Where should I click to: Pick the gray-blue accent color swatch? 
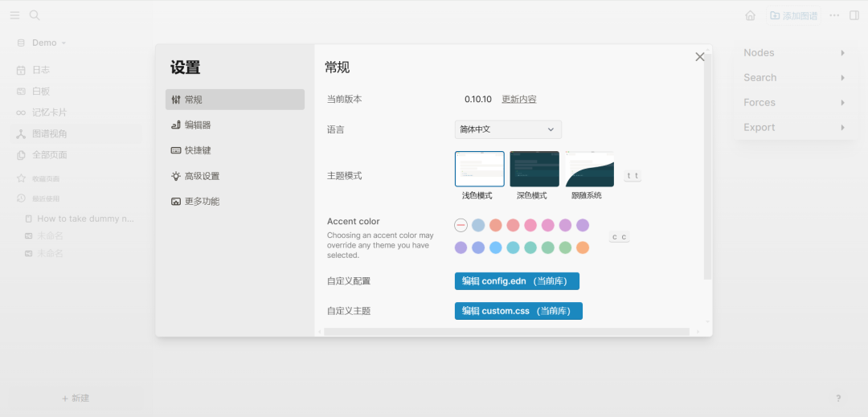pos(478,225)
